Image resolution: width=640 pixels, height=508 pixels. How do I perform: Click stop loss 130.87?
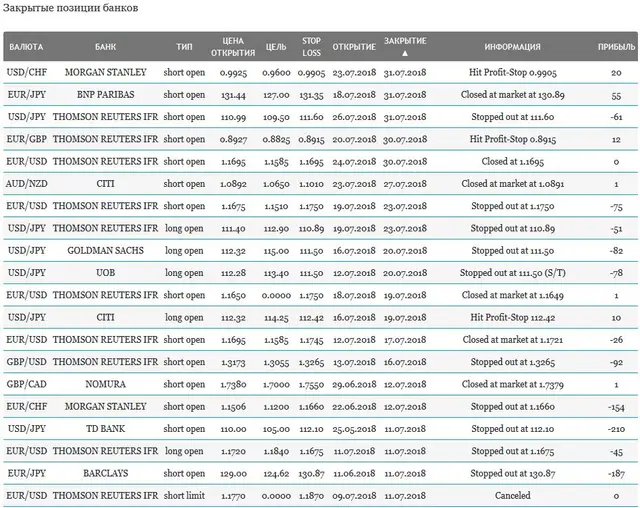click(x=311, y=473)
